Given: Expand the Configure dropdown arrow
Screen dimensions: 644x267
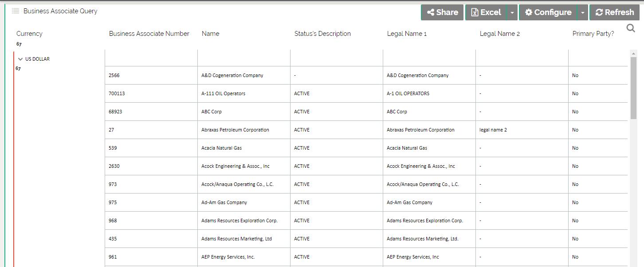Looking at the screenshot, I should pyautogui.click(x=582, y=12).
